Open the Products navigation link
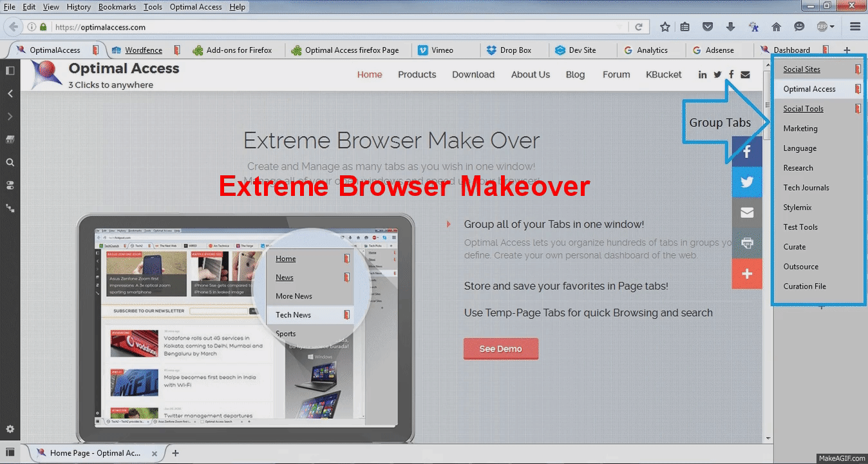The width and height of the screenshot is (868, 464). [x=417, y=75]
